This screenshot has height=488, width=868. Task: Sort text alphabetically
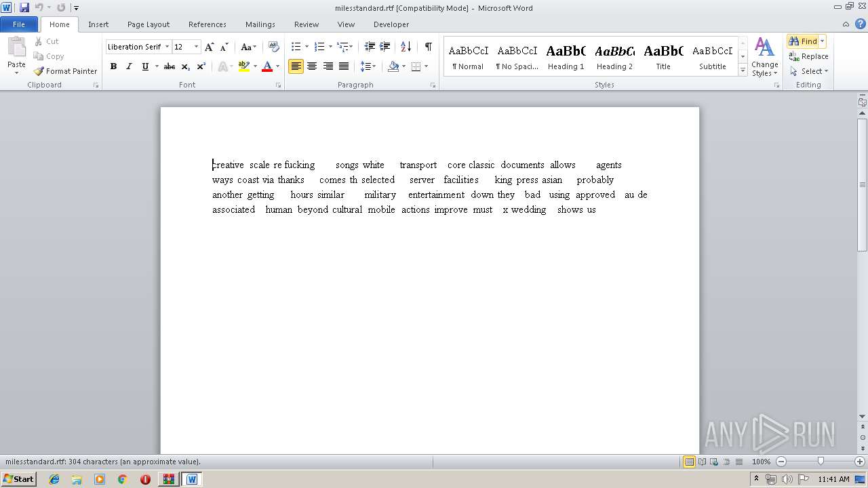(x=406, y=47)
